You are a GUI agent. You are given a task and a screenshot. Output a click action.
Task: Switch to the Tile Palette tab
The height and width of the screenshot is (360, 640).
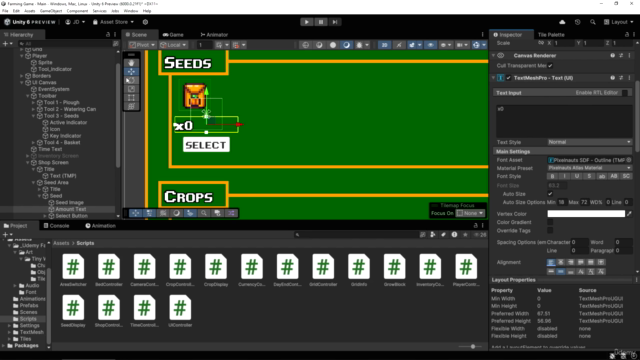tap(551, 35)
